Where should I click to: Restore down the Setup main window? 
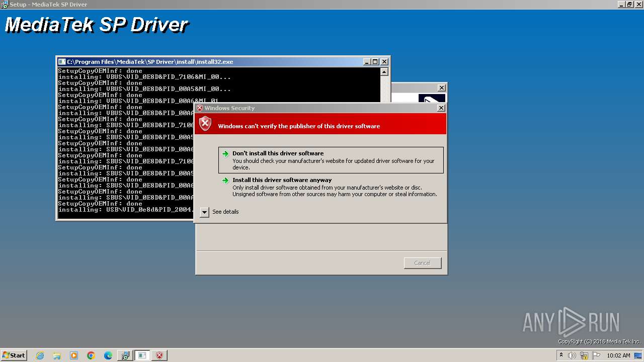click(x=630, y=5)
